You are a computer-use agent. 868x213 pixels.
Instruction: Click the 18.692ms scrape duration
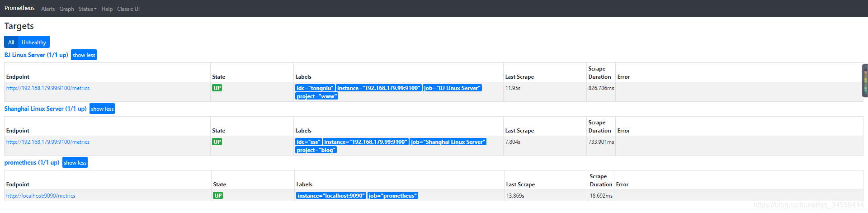pos(601,196)
